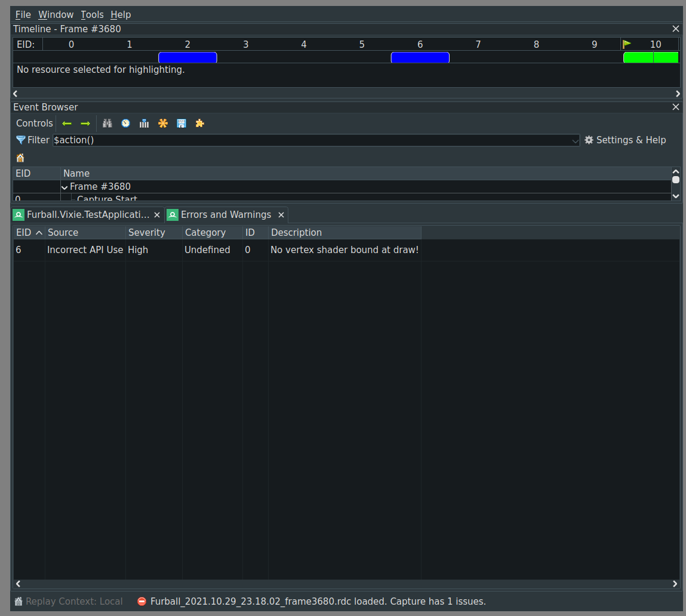Click the Category column header
The image size is (686, 616).
click(x=213, y=233)
